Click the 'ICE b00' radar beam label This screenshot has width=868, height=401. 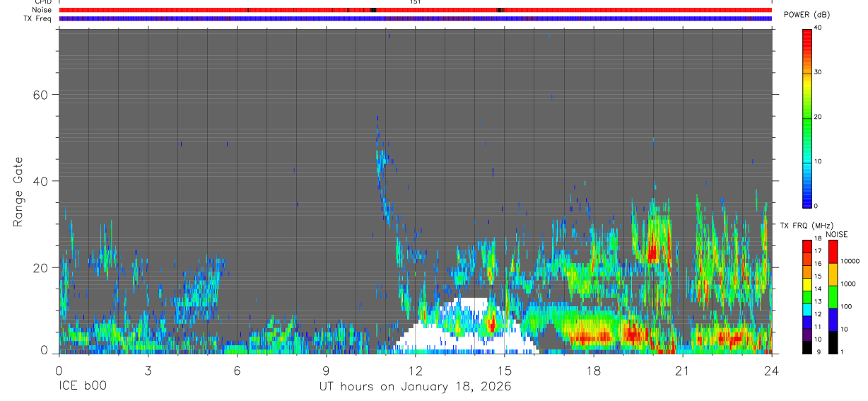tap(83, 387)
